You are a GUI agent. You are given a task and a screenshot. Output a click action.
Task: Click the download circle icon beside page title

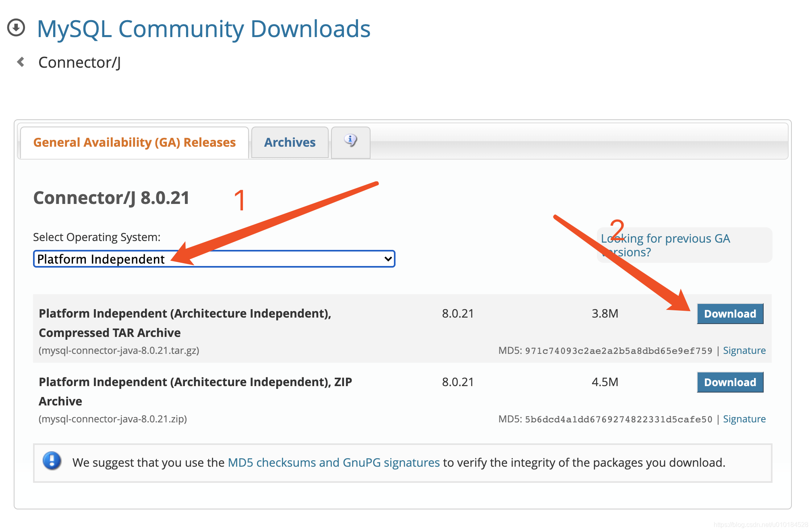click(16, 28)
